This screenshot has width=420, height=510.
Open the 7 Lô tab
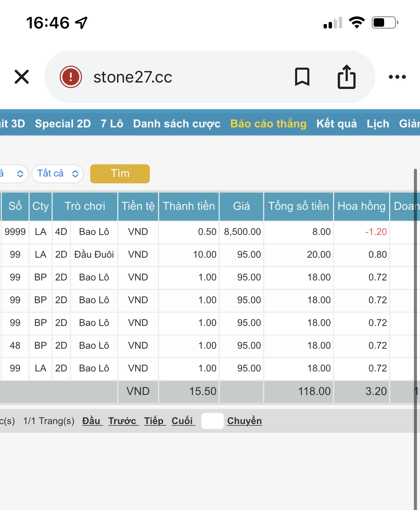coord(112,123)
